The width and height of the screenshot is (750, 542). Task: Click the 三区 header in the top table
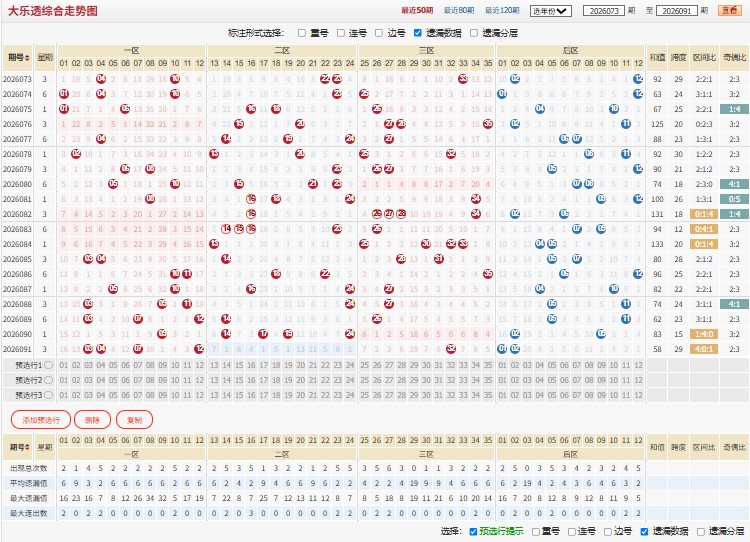[426, 50]
